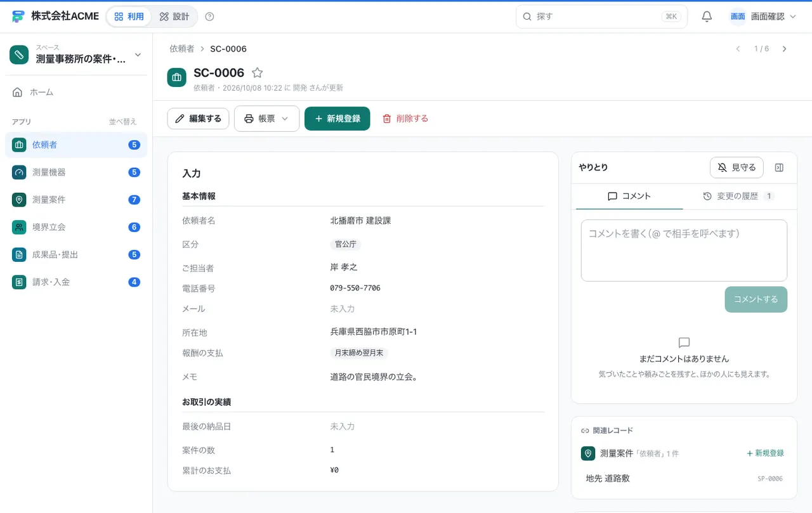This screenshot has width=812, height=513.
Task: Expand the space selector dropdown
Action: click(138, 55)
